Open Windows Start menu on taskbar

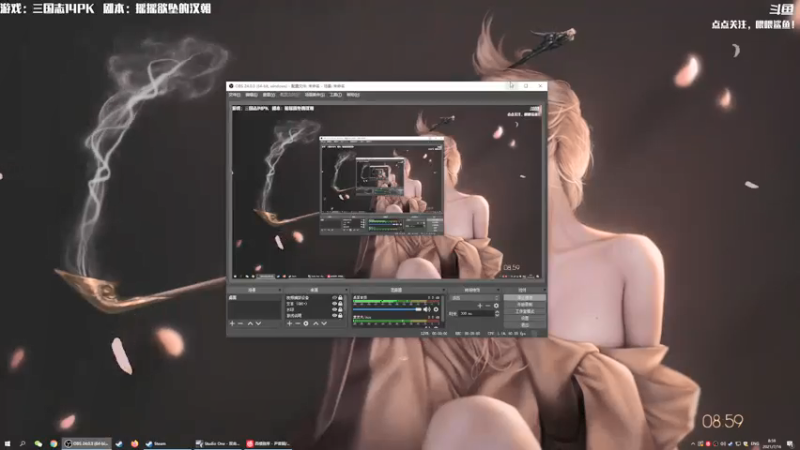point(7,444)
